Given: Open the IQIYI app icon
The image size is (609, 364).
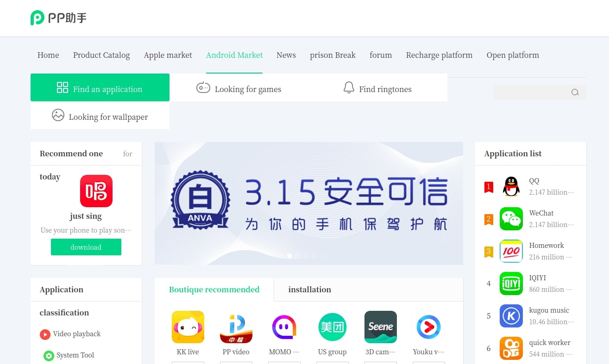Looking at the screenshot, I should click(x=511, y=284).
